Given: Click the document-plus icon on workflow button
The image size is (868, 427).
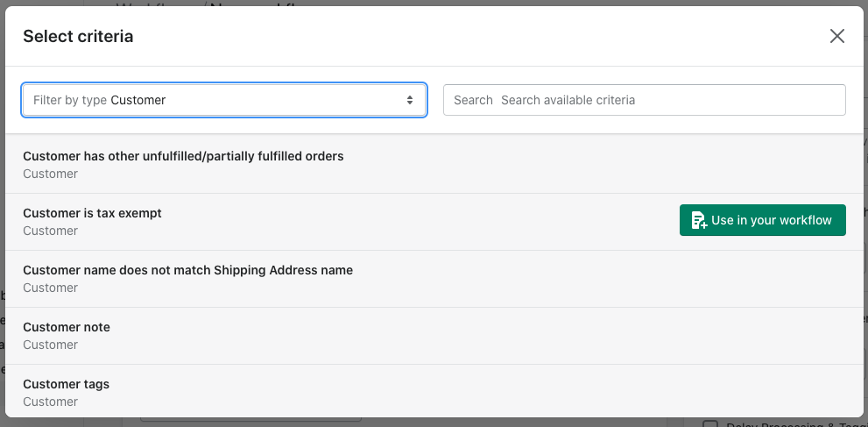Looking at the screenshot, I should point(699,220).
